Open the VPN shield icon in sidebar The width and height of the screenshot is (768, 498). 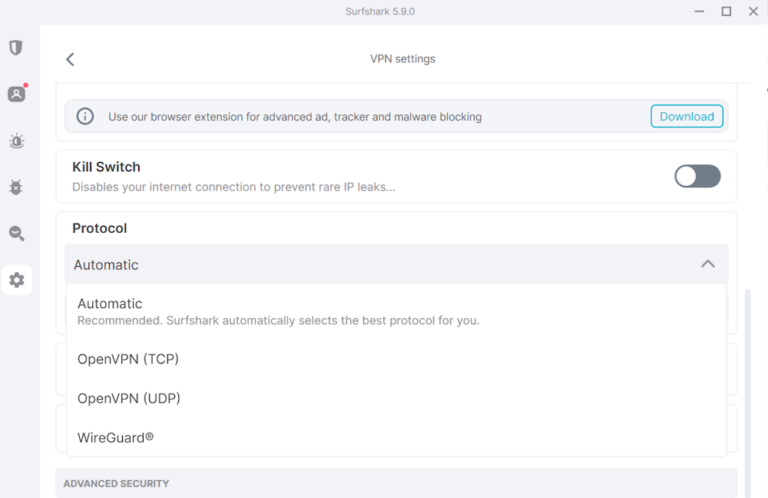click(x=16, y=47)
